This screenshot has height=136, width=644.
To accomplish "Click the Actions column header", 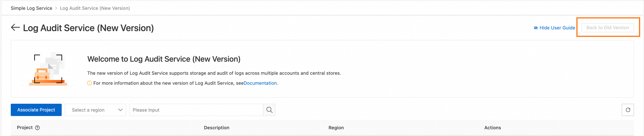I will pyautogui.click(x=492, y=128).
